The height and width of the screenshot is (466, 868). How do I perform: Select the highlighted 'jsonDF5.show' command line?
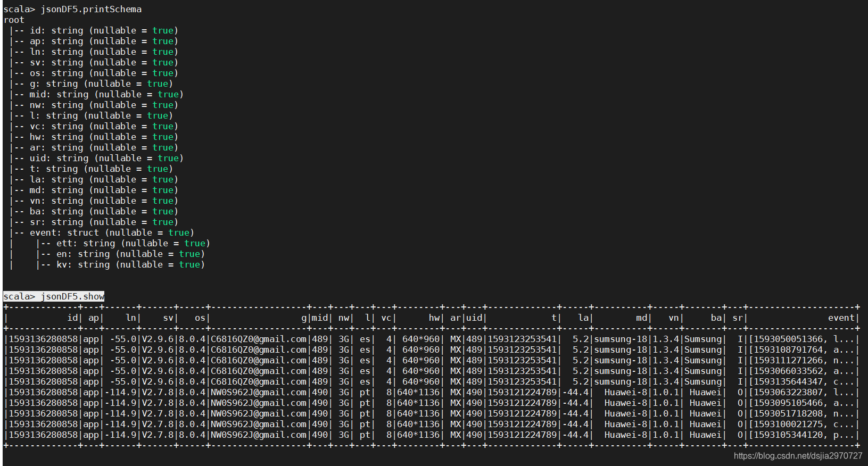[x=54, y=296]
